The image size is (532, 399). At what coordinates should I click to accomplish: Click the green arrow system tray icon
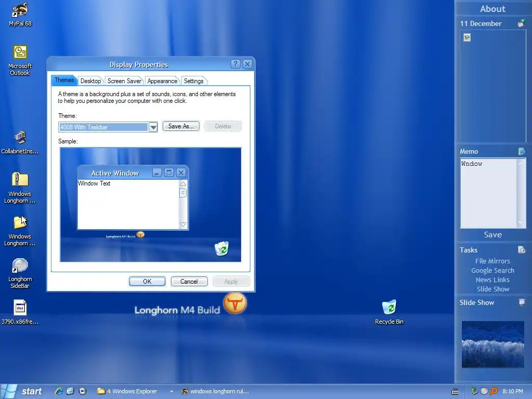click(x=474, y=391)
